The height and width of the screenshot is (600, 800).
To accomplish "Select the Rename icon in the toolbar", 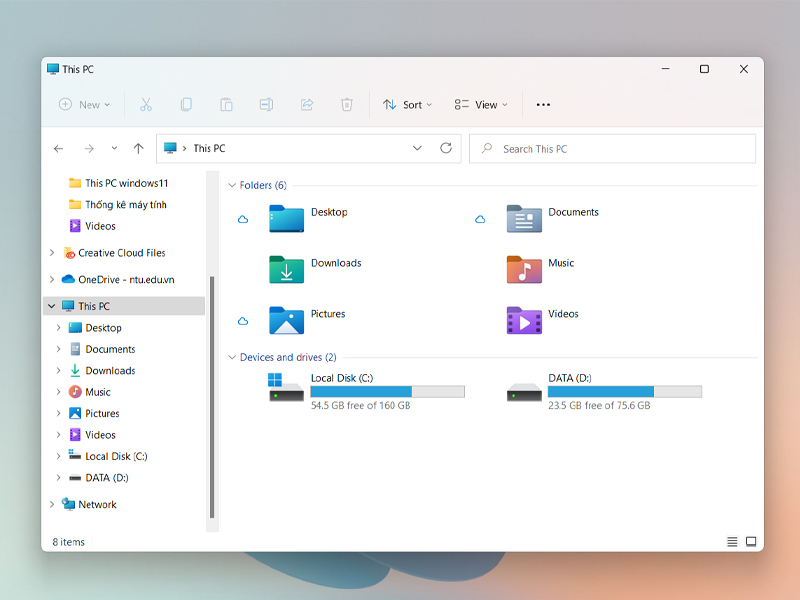I will [x=266, y=104].
